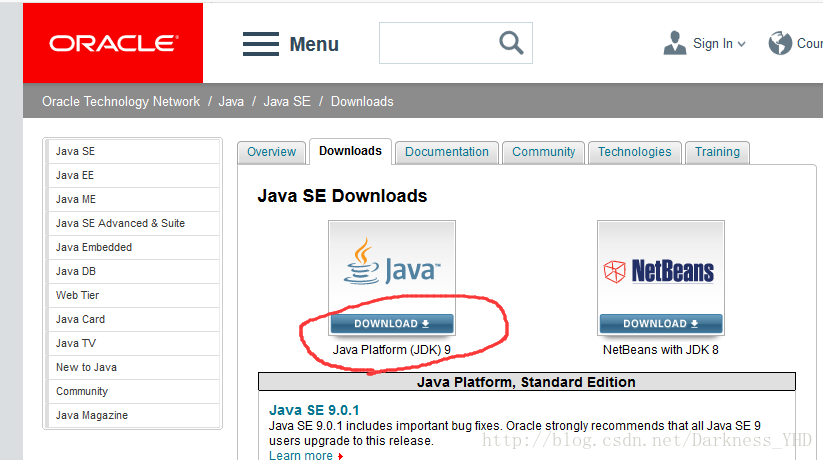Screen dimensions: 823x460
Task: Click the Country globe icon
Action: tap(780, 43)
